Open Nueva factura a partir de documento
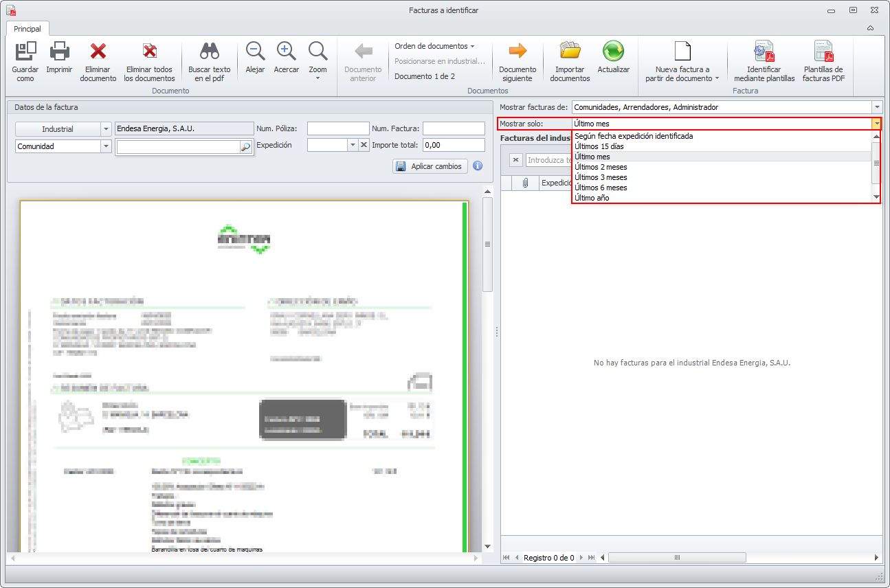This screenshot has height=588, width=890. [x=682, y=61]
